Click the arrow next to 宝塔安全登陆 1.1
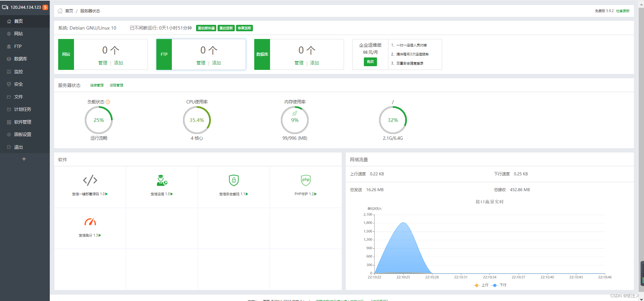 click(247, 194)
